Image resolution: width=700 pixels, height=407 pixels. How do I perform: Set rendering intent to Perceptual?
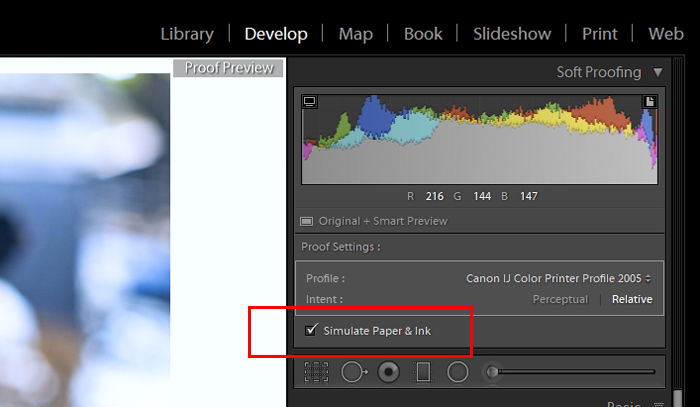coord(560,299)
